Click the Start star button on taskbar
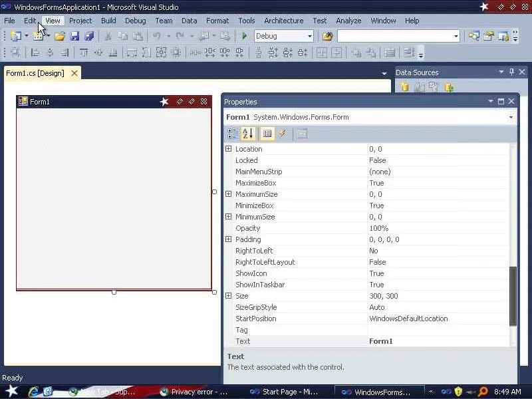 pos(11,391)
